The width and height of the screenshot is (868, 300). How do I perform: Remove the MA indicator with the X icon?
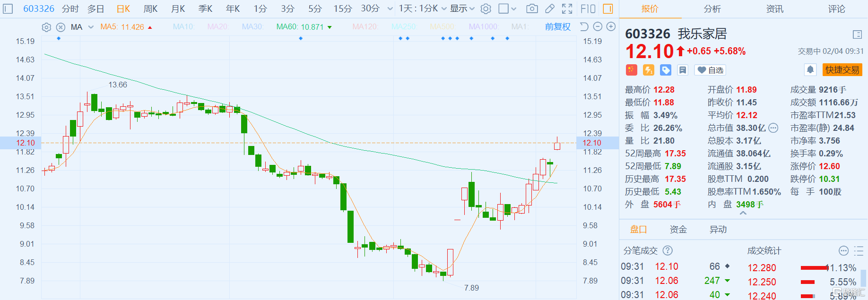[x=61, y=27]
